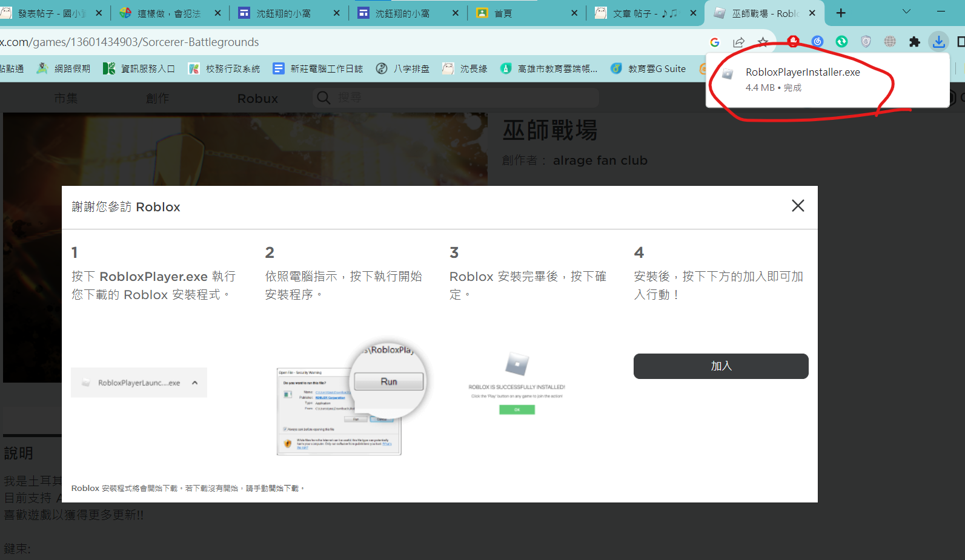Click the Run button illustration in step 2
This screenshot has width=965, height=560.
(x=388, y=381)
